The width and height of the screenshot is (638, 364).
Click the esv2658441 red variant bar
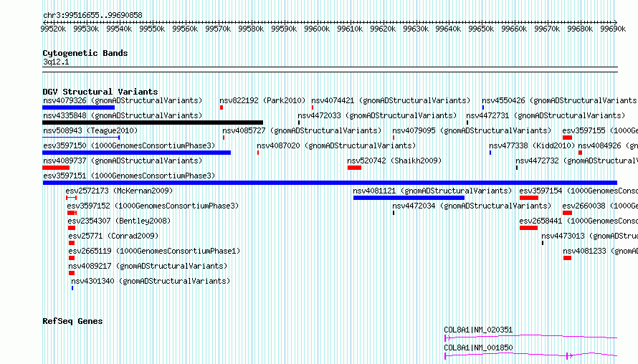pos(528,228)
